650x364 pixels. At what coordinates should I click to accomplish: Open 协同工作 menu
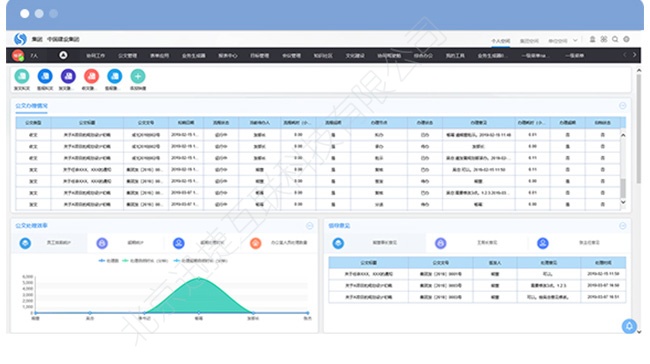pyautogui.click(x=95, y=56)
